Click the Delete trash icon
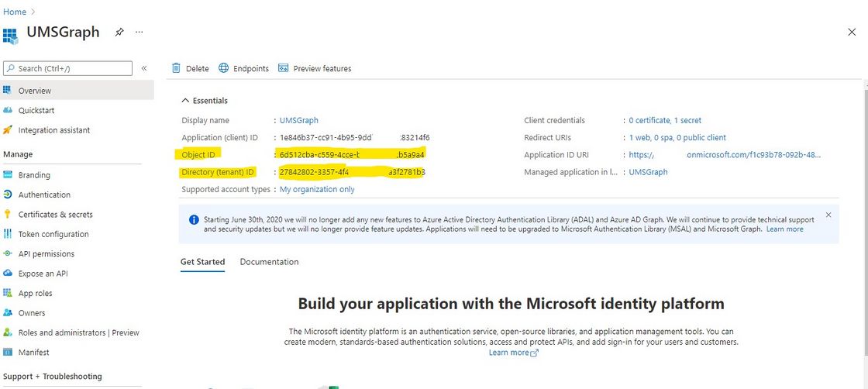The width and height of the screenshot is (868, 389). click(x=177, y=68)
